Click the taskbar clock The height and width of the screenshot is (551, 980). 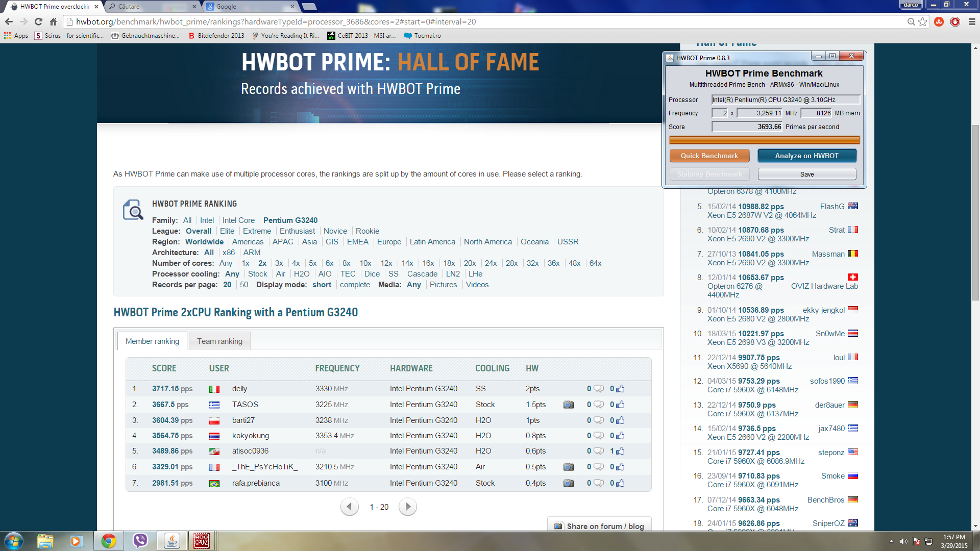coord(954,541)
